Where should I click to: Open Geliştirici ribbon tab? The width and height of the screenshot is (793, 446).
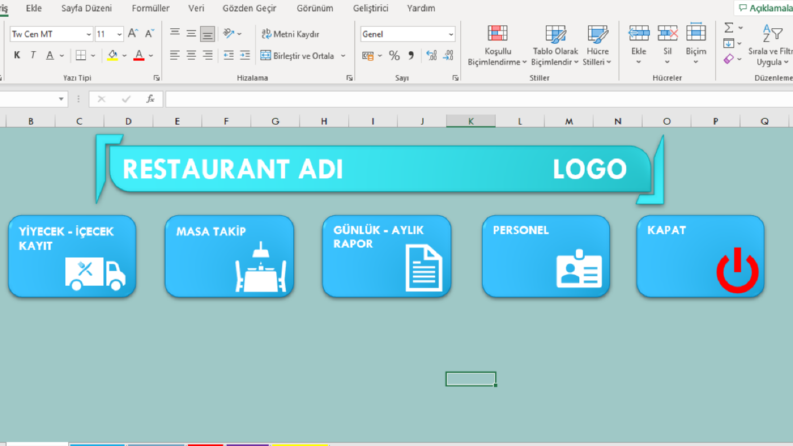pos(371,8)
